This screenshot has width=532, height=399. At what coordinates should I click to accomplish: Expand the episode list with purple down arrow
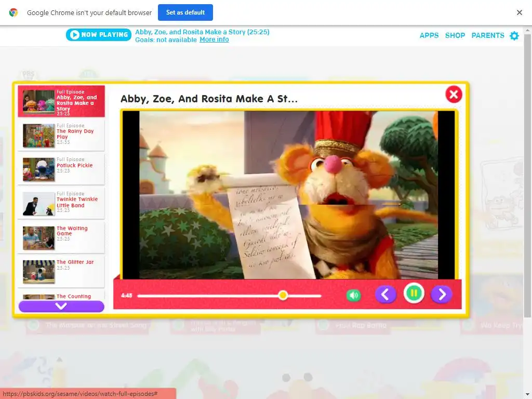tap(61, 306)
